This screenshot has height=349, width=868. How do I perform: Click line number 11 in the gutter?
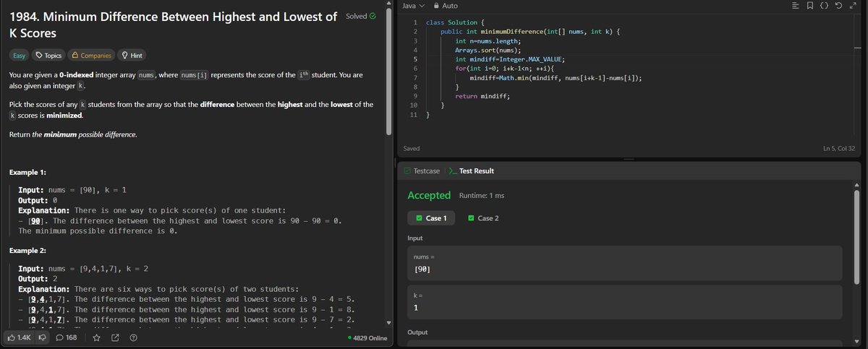point(414,115)
